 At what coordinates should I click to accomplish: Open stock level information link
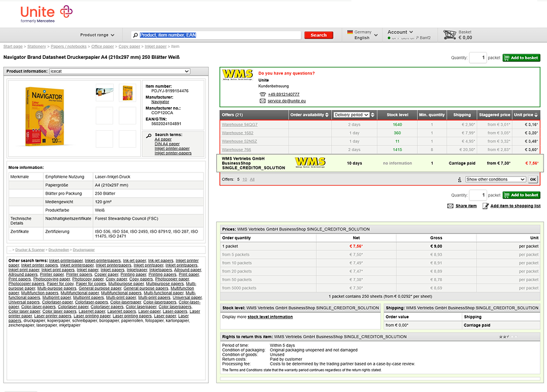270,316
